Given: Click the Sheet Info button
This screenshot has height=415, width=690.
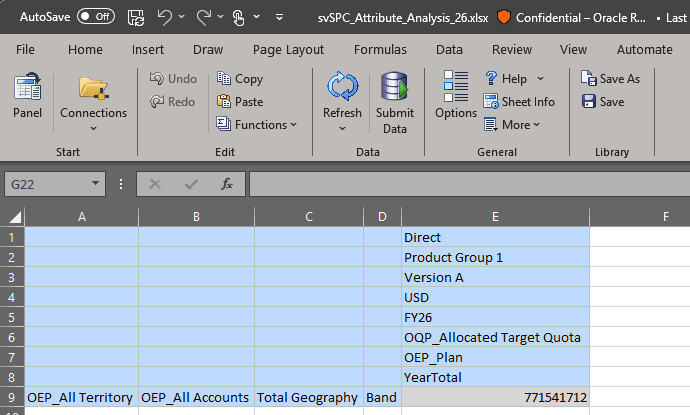Looking at the screenshot, I should pyautogui.click(x=519, y=102).
